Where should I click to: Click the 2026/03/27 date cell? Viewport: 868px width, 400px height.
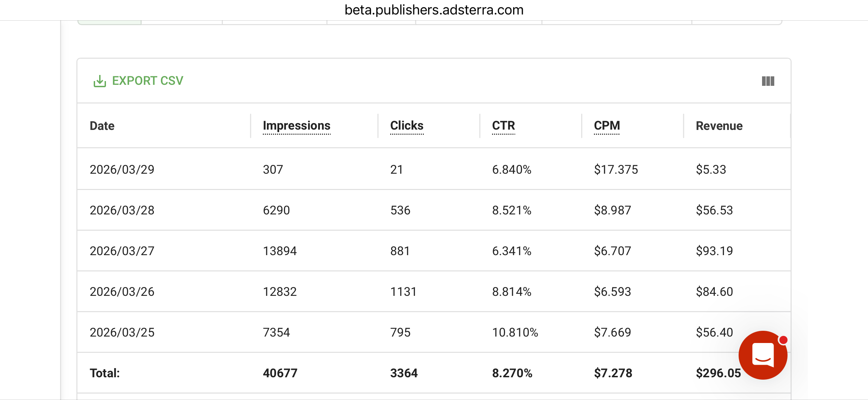[122, 251]
